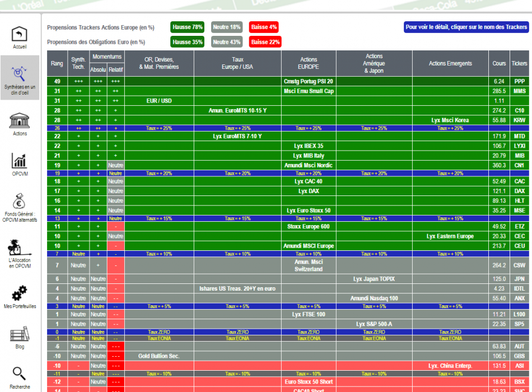Click the Baisse 4% badge

[264, 27]
